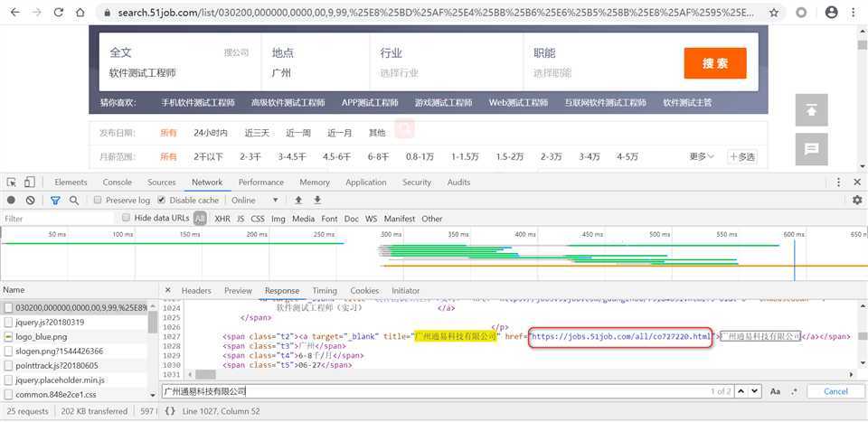Open the DevTools customize three-dot menu
868x422 pixels.
pos(839,182)
